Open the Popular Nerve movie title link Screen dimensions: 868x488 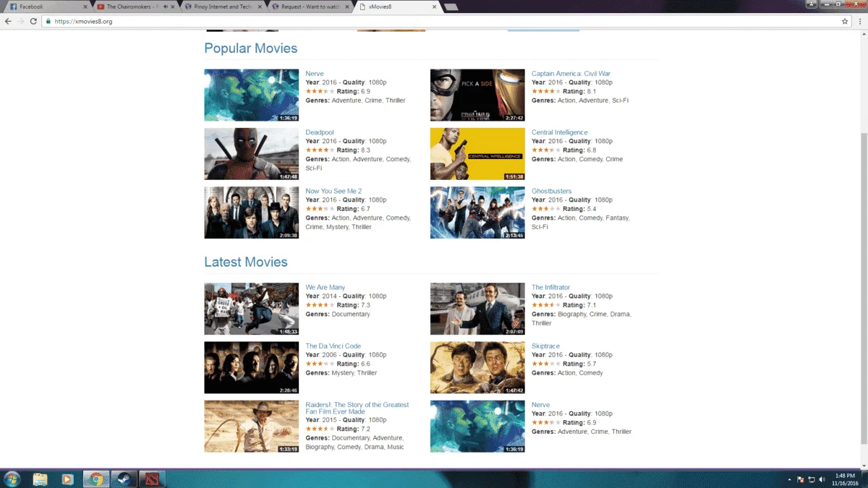click(x=315, y=74)
